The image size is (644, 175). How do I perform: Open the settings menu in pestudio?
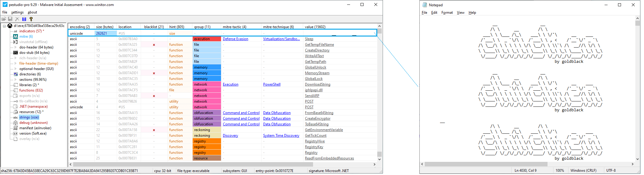coord(17,12)
